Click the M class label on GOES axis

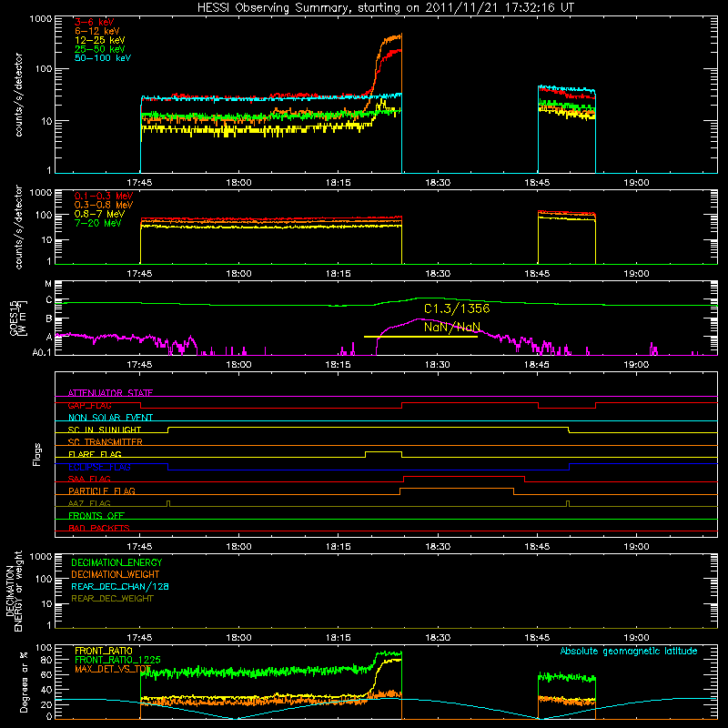[x=48, y=284]
